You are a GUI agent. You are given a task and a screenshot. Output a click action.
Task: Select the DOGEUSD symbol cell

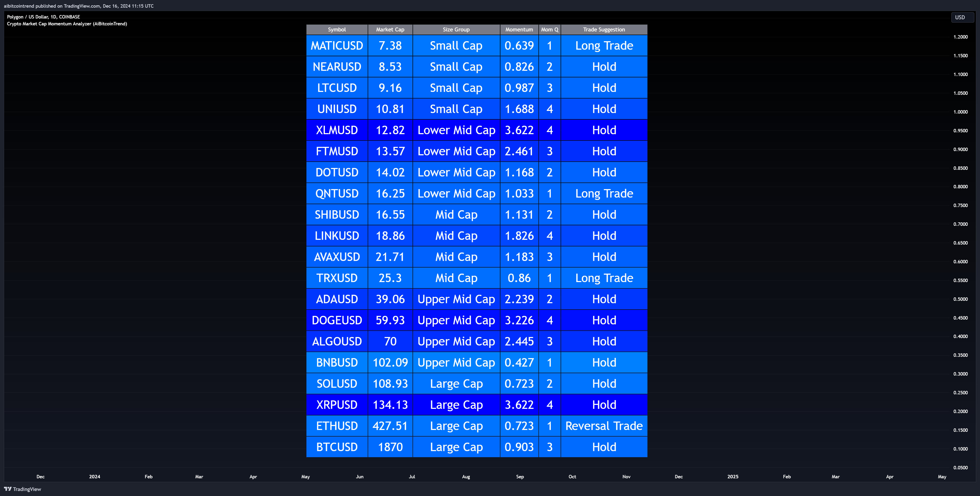[x=337, y=320]
